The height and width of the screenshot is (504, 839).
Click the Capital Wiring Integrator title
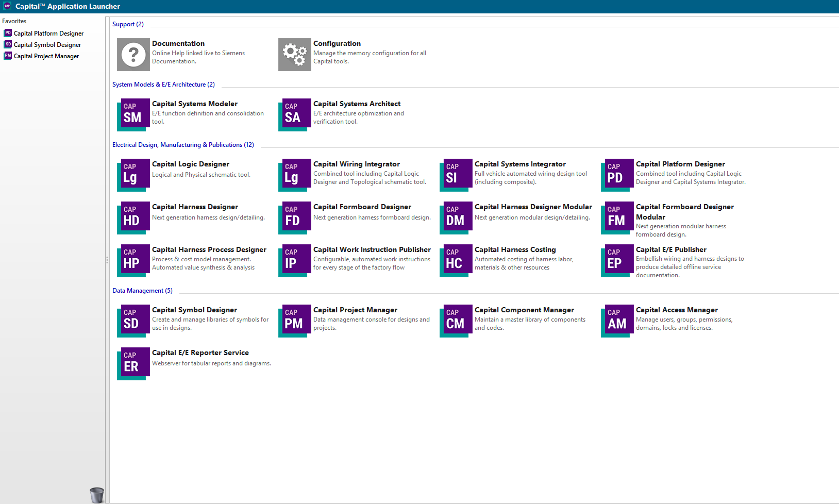(x=357, y=164)
